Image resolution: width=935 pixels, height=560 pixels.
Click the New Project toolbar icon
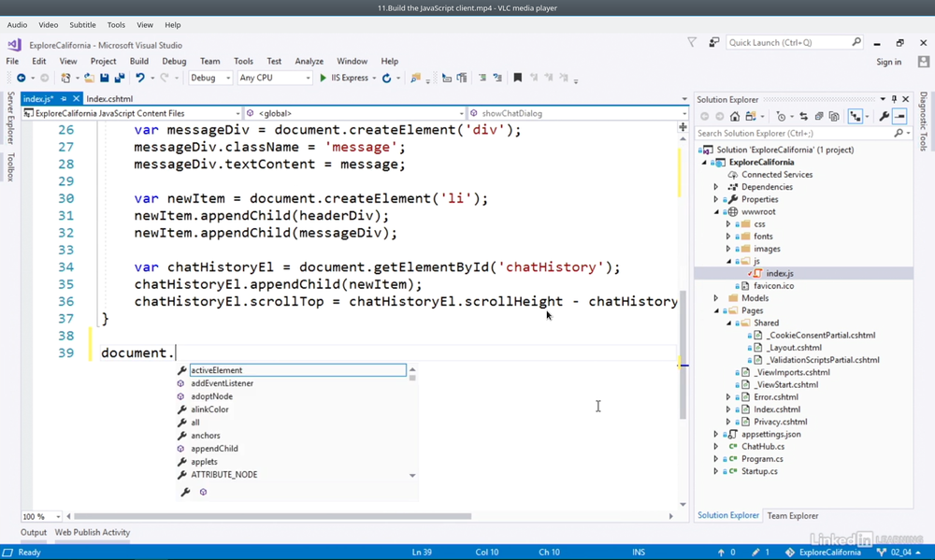[x=65, y=78]
